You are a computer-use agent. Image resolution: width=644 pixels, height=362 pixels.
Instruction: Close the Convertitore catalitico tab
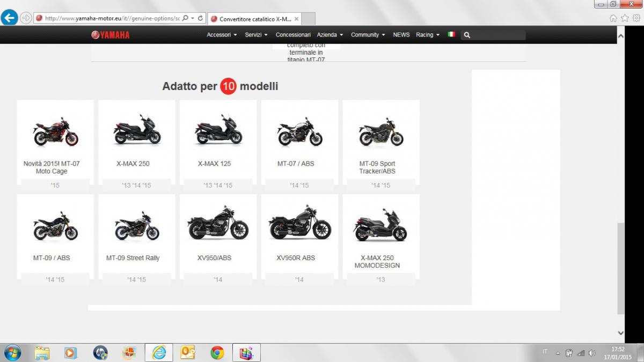tap(296, 19)
